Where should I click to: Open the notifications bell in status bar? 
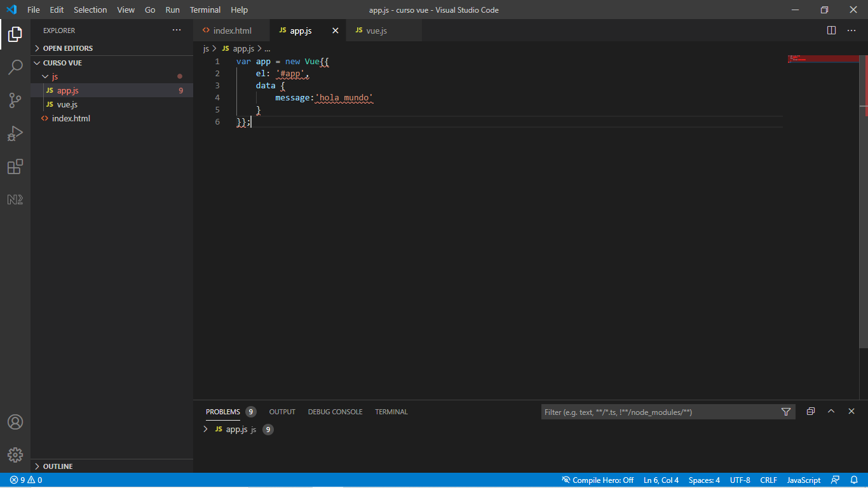coord(853,480)
